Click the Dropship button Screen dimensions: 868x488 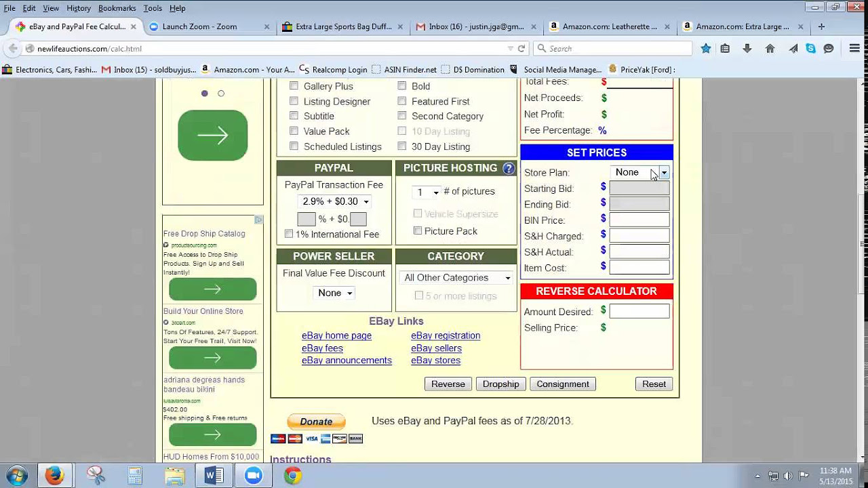501,384
